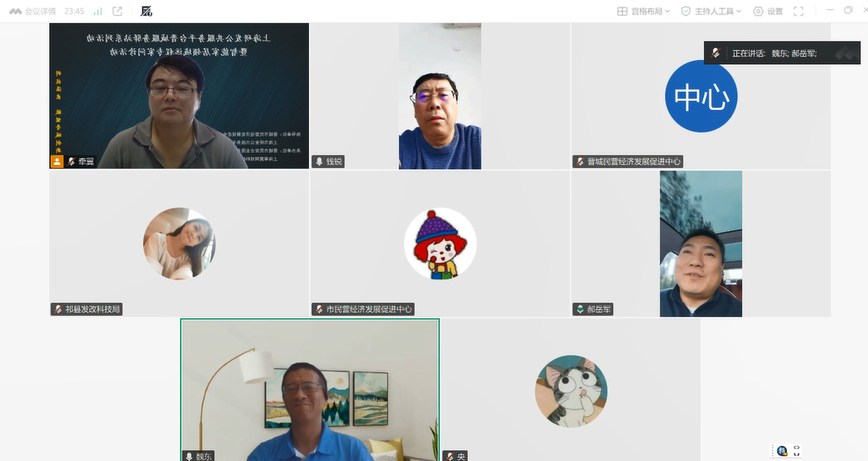Click the orange host badge in the first tile
The image size is (868, 461).
point(57,161)
